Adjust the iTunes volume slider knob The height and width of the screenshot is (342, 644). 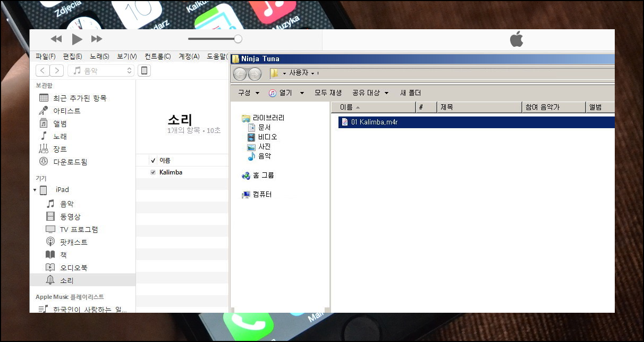[x=238, y=38]
